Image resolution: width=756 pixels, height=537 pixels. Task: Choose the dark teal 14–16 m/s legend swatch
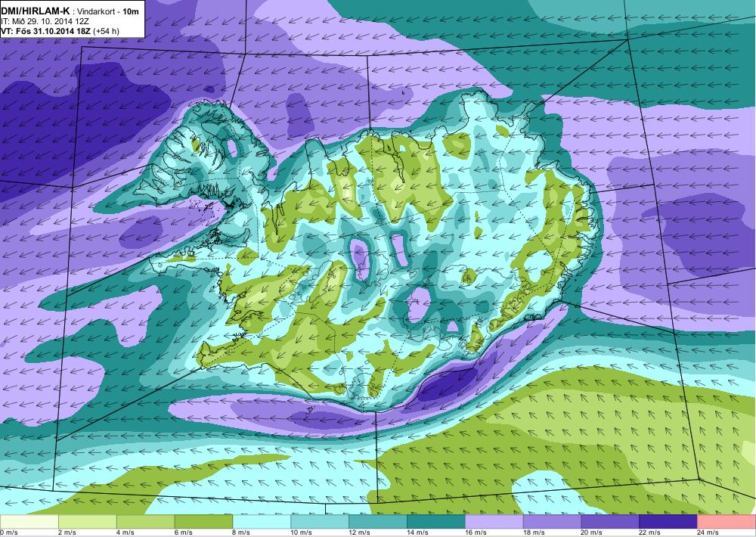tap(436, 522)
